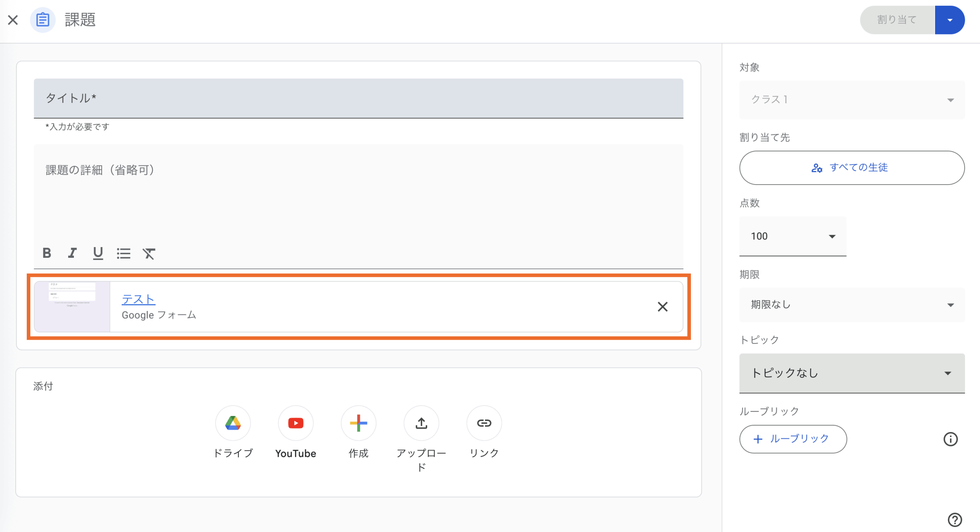980x532 pixels.
Task: Clear text formatting
Action: 149,253
